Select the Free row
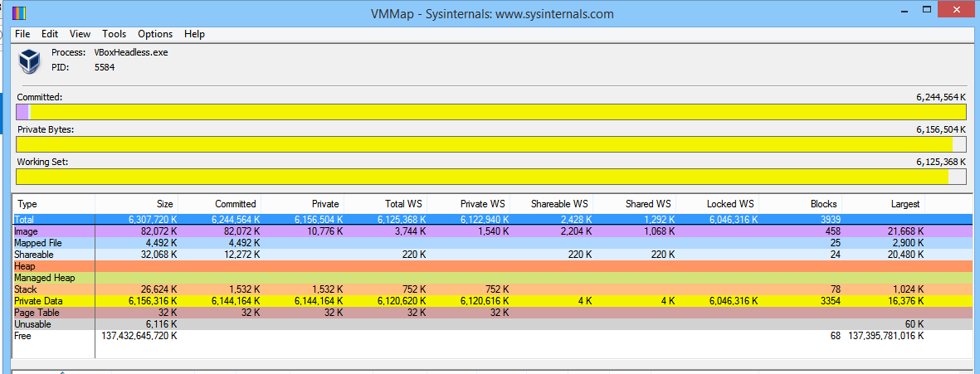The width and height of the screenshot is (980, 374). 493,336
